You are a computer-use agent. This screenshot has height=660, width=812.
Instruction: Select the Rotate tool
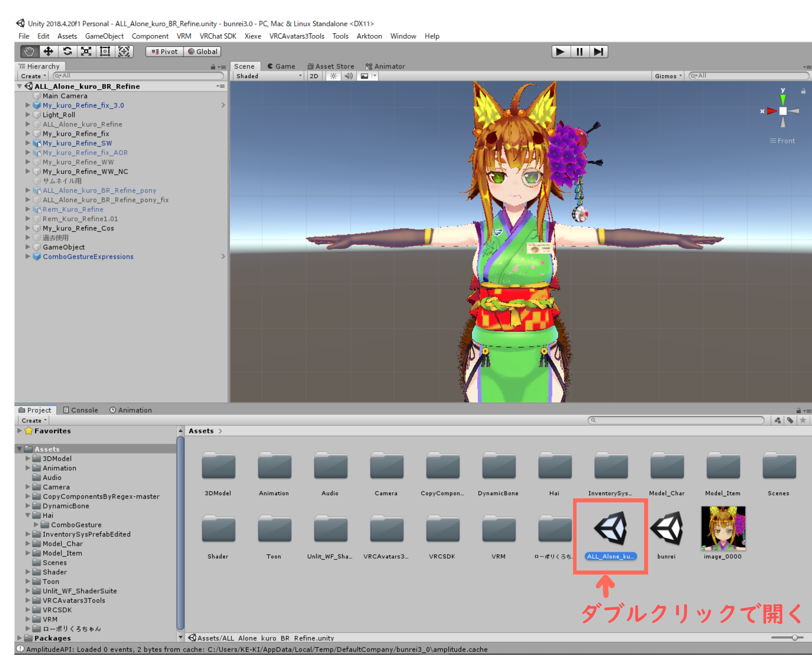click(x=67, y=51)
